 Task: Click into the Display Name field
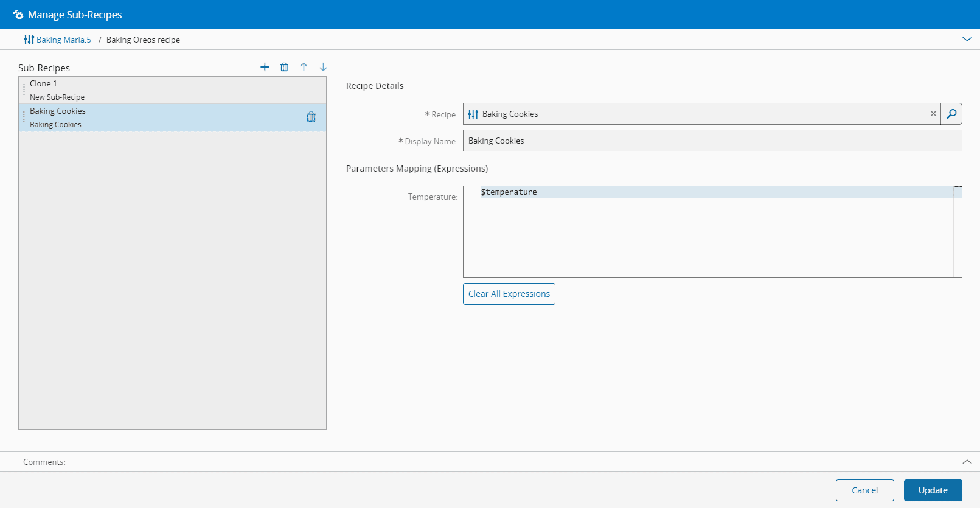click(x=712, y=141)
